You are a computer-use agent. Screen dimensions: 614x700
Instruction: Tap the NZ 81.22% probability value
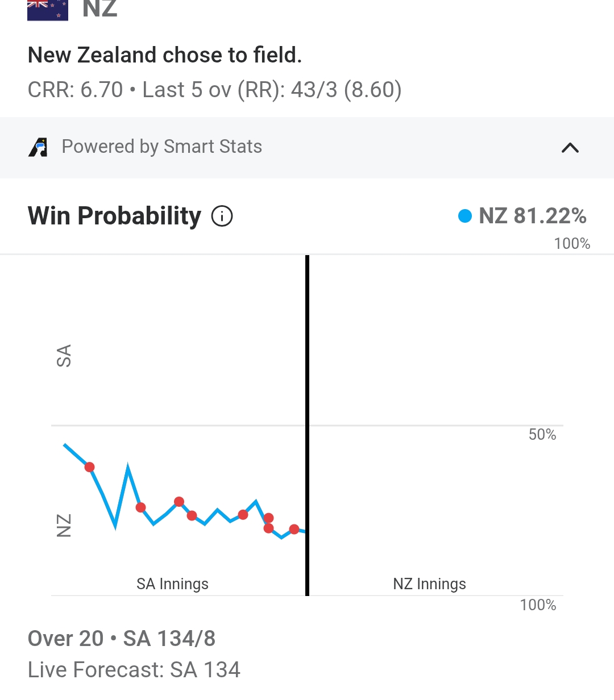click(533, 216)
